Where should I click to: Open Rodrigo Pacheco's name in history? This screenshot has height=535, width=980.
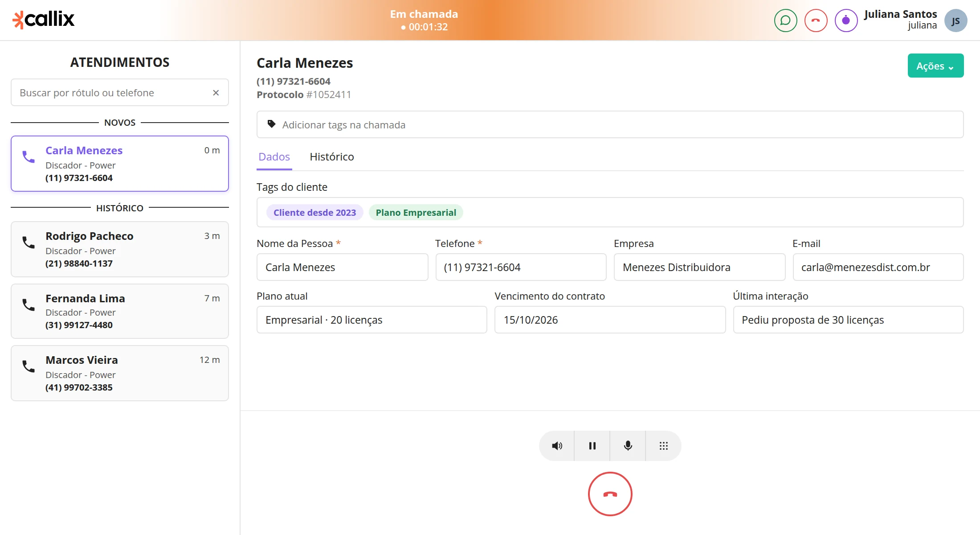pos(90,236)
